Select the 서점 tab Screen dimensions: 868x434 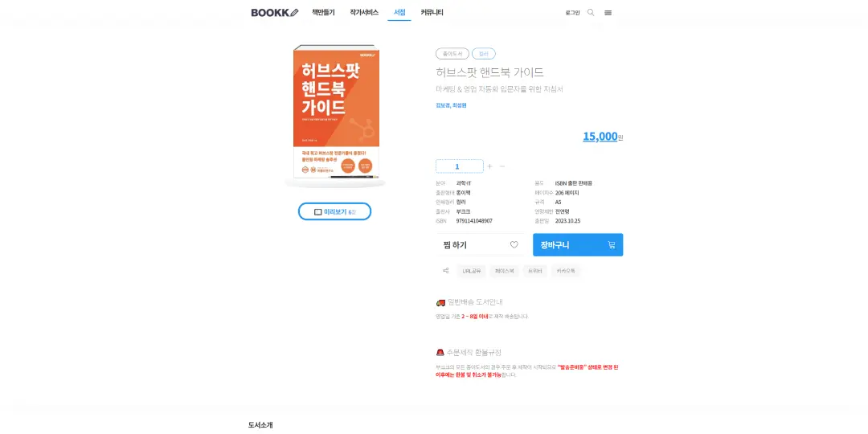(x=399, y=12)
